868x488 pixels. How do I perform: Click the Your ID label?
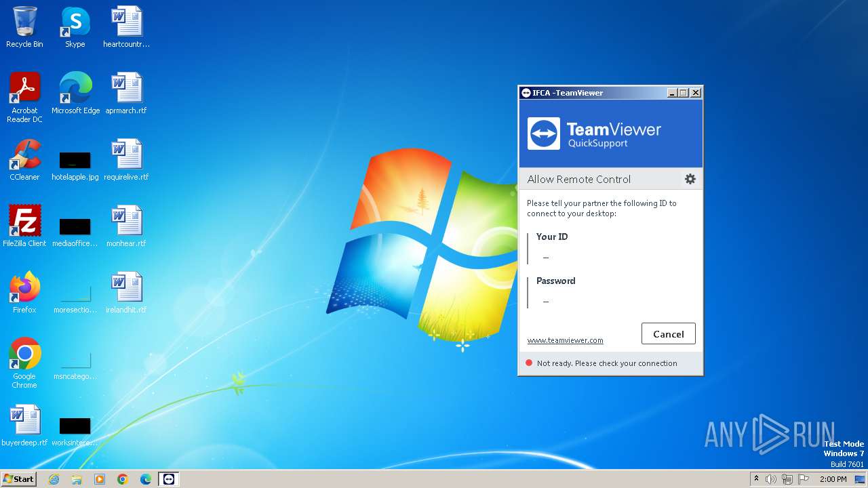coord(552,237)
